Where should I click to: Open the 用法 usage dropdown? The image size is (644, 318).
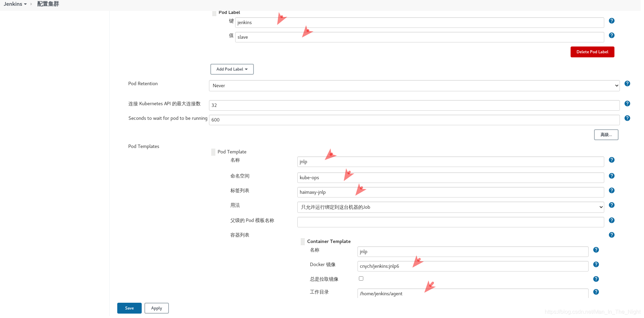[x=451, y=207]
